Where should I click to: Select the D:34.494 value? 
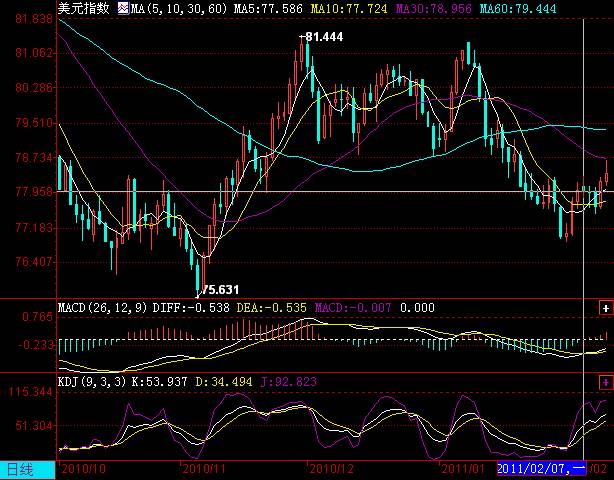pos(224,382)
